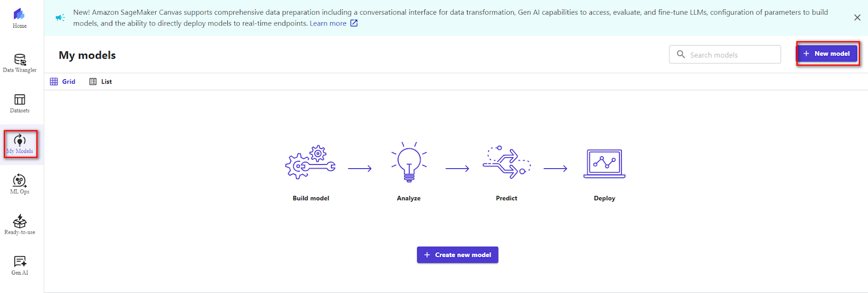Screen dimensions: 868x293
Task: Switch to Grid view
Action: point(62,81)
